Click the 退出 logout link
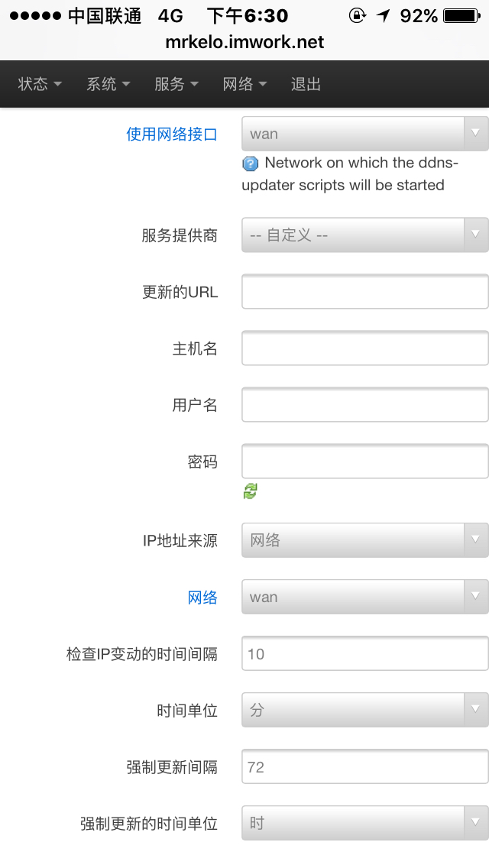The image size is (489, 868). (x=306, y=84)
